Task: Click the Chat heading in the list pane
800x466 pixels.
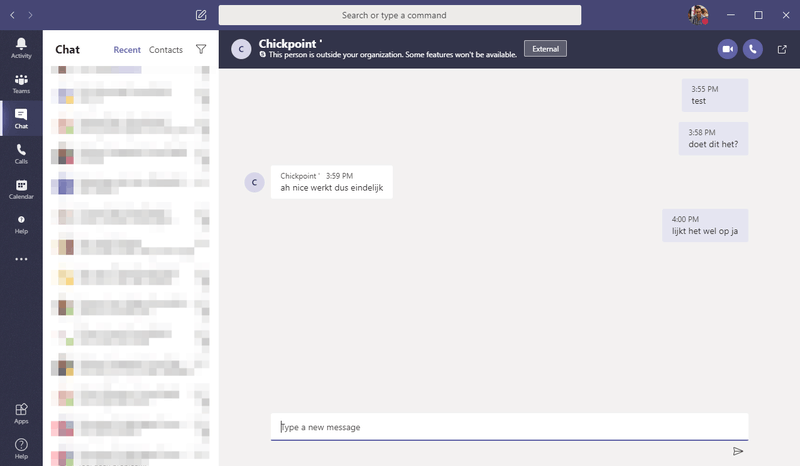Action: (67, 50)
